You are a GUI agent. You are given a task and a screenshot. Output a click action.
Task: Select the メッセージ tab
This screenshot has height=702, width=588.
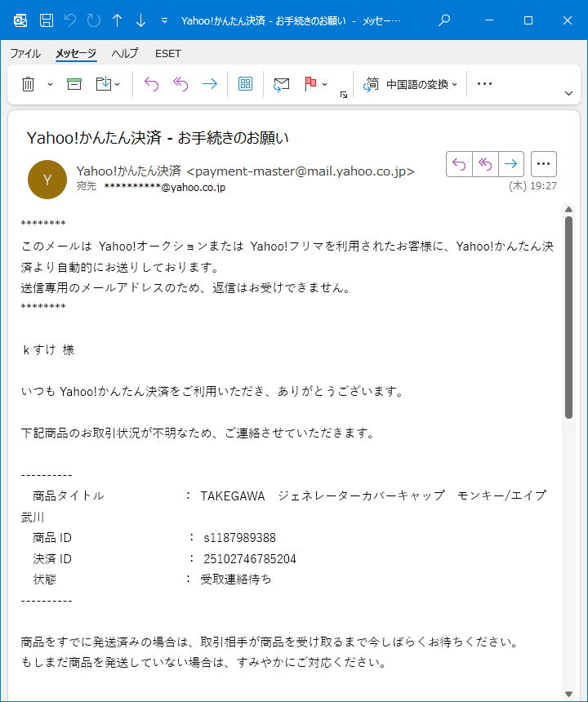pos(76,54)
